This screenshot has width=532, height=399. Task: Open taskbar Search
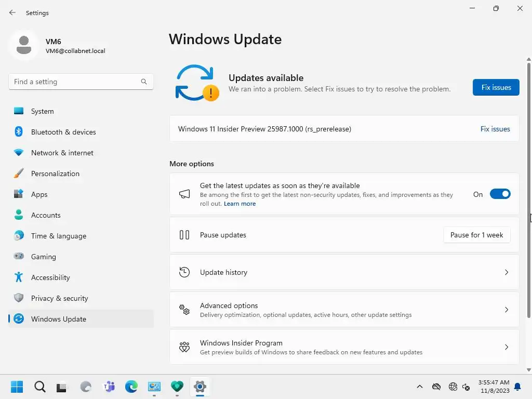click(39, 387)
